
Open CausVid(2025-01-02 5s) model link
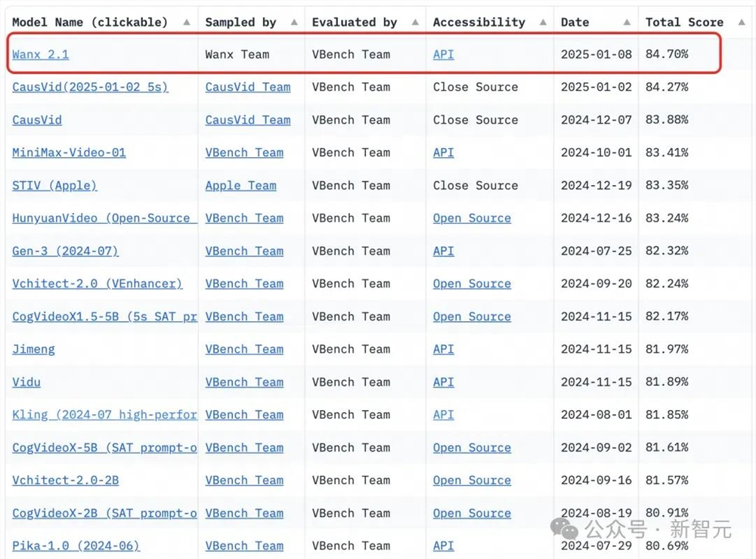click(90, 87)
